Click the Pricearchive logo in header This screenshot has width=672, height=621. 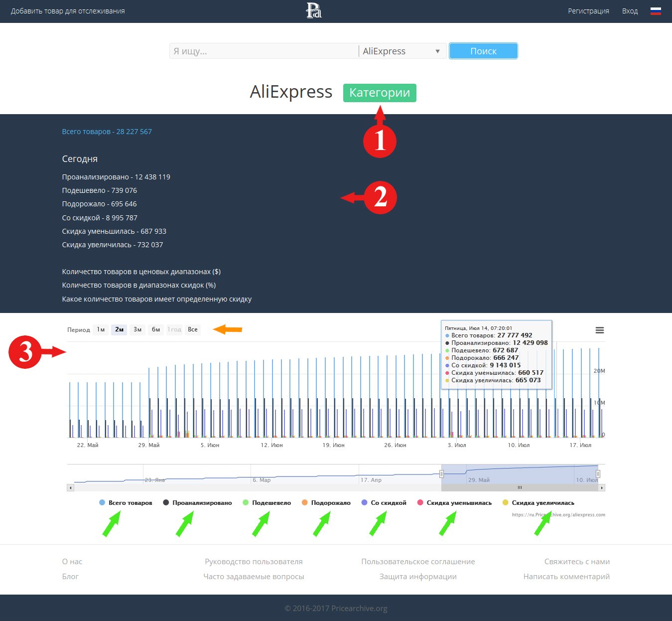point(314,10)
